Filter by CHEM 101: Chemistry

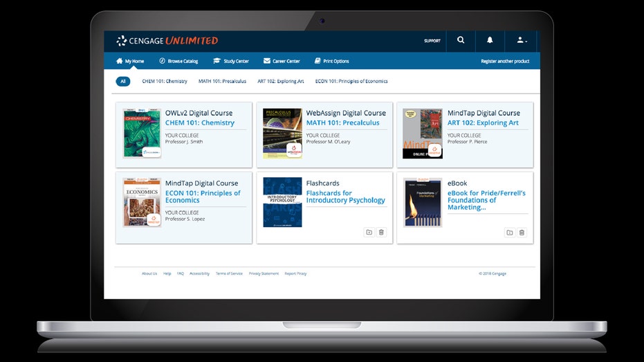point(165,81)
